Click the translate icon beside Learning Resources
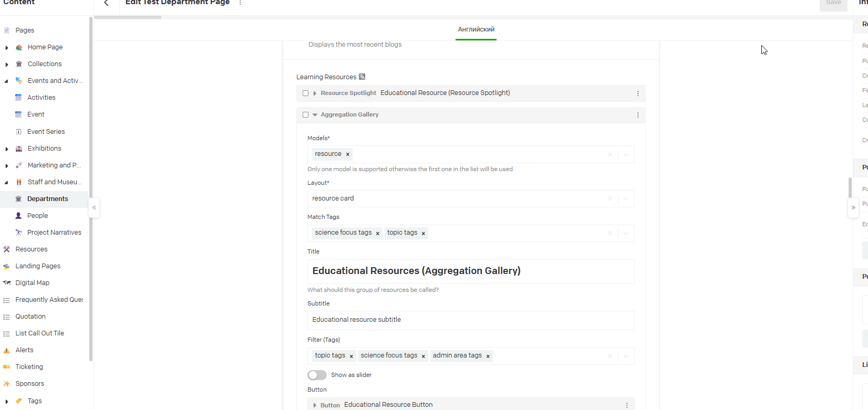Image resolution: width=868 pixels, height=410 pixels. point(362,77)
